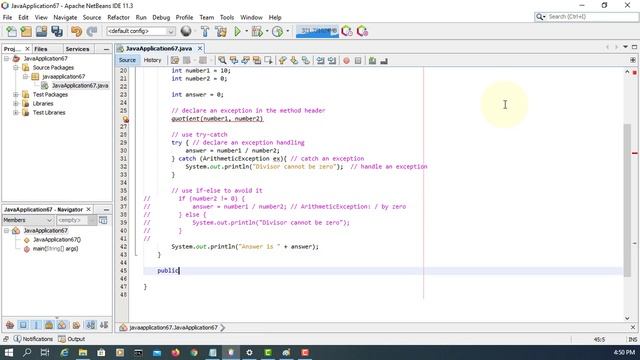Image resolution: width=640 pixels, height=360 pixels.
Task: Toggle Show Fields filter in Navigator
Action: (23, 325)
